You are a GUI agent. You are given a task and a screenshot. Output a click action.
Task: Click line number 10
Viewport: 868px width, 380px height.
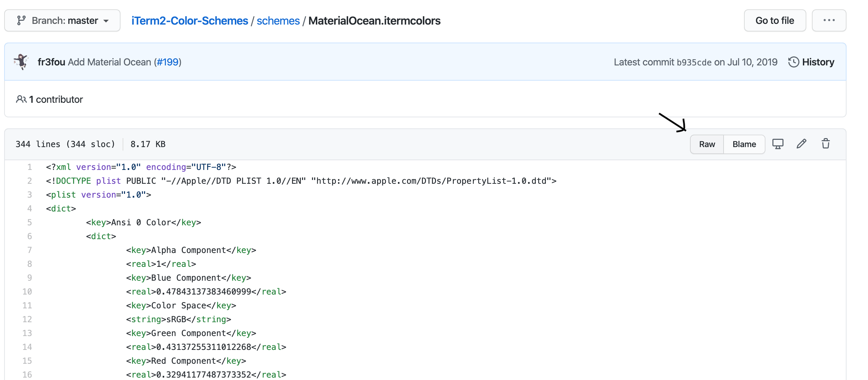click(27, 292)
